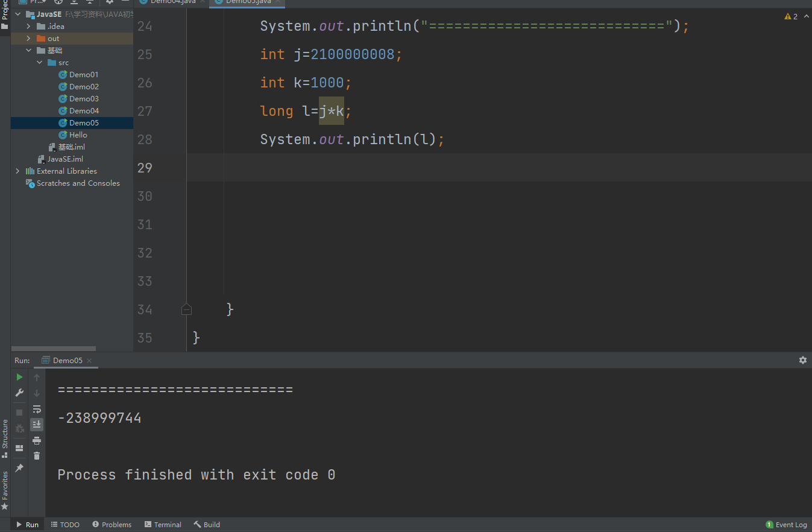812x532 pixels.
Task: Open run configuration wrench icon
Action: pyautogui.click(x=19, y=393)
